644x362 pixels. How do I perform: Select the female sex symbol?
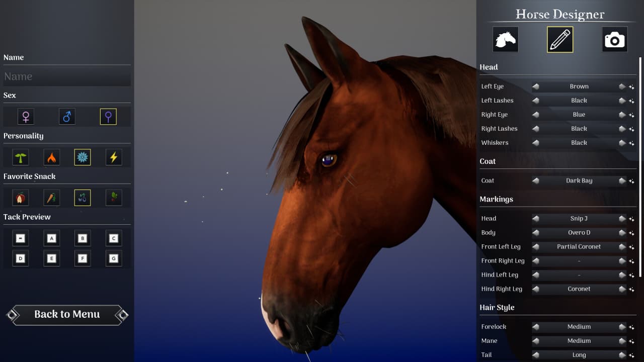click(26, 116)
